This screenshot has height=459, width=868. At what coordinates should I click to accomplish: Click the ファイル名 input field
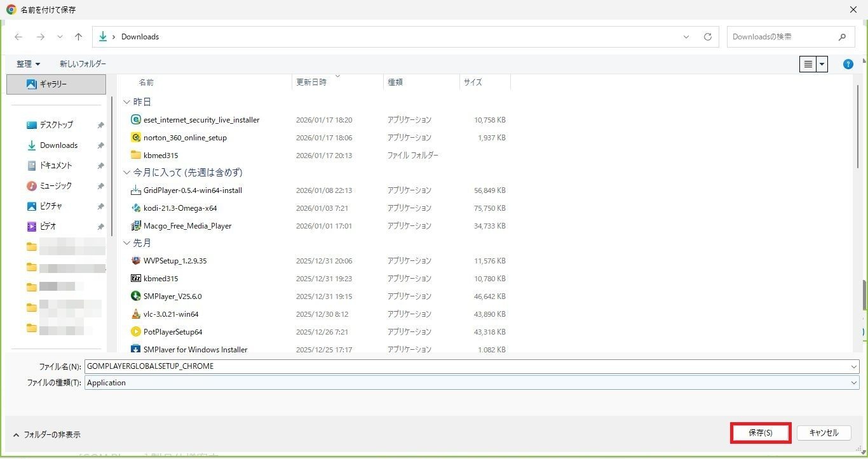[x=467, y=366]
